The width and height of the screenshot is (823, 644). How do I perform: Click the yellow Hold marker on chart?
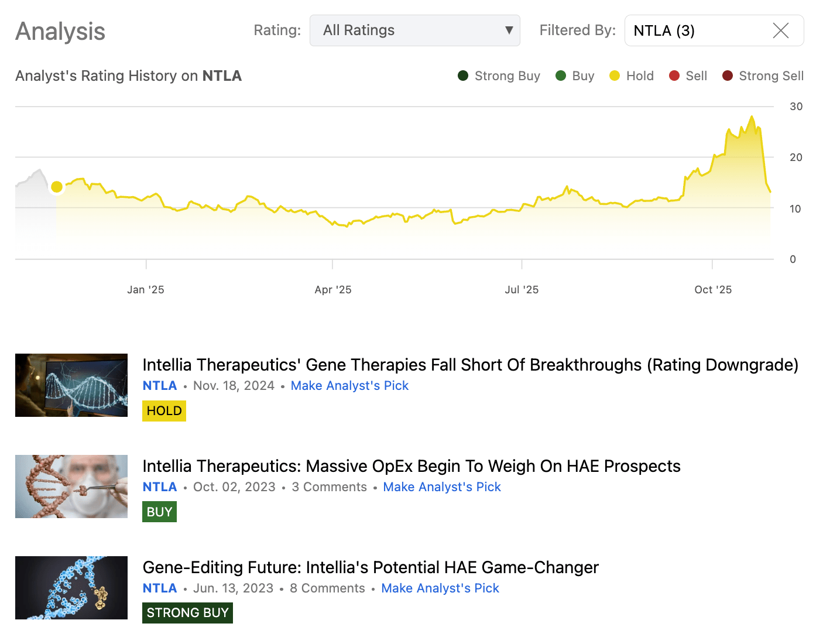click(x=57, y=187)
